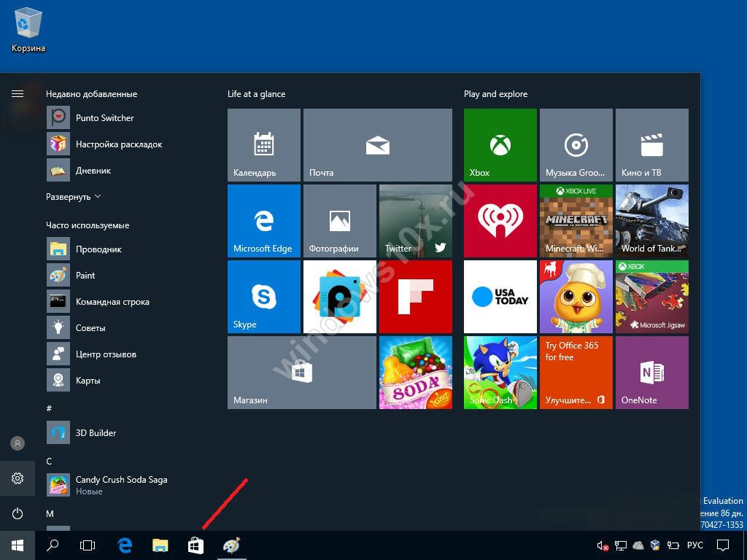Open the Microsoft Edge tile
Viewport: 747px width, 560px height.
pos(263,220)
